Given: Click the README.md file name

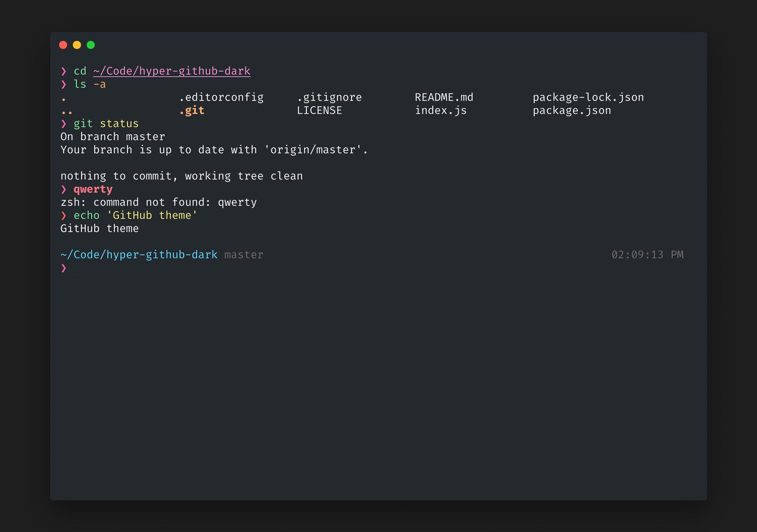Looking at the screenshot, I should tap(444, 98).
